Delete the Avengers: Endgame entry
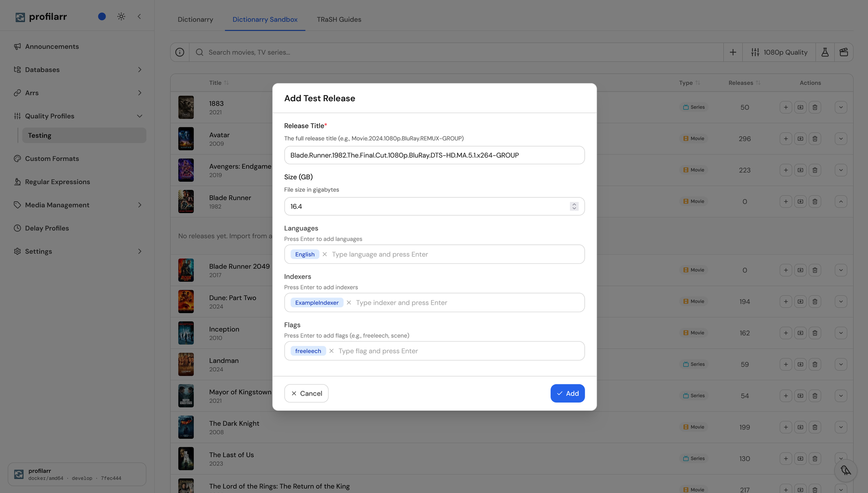 pyautogui.click(x=815, y=170)
